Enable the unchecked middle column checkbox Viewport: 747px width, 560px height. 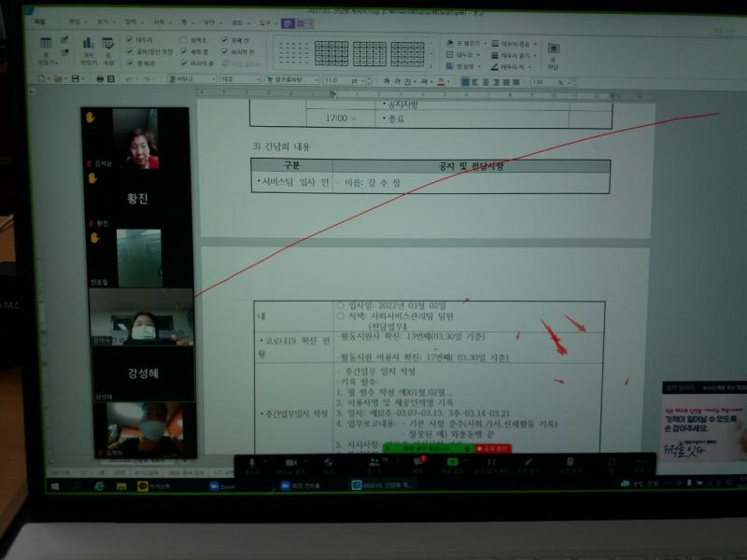(x=184, y=39)
